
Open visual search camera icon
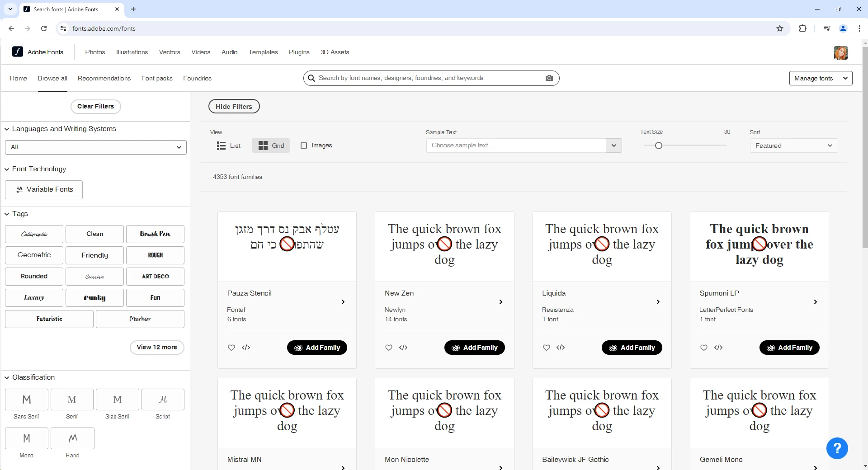click(549, 78)
